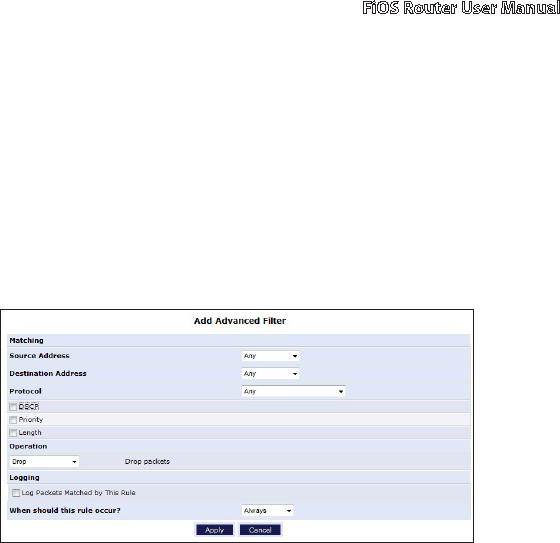The image size is (560, 543).
Task: Click the Matching section header
Action: pos(26,340)
